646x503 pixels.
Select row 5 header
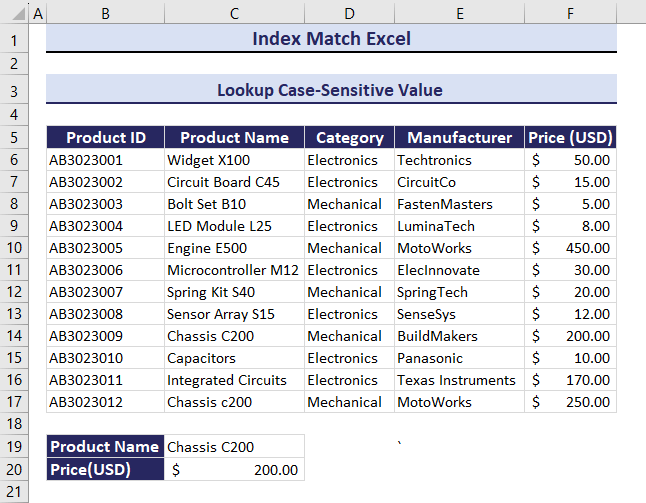14,138
